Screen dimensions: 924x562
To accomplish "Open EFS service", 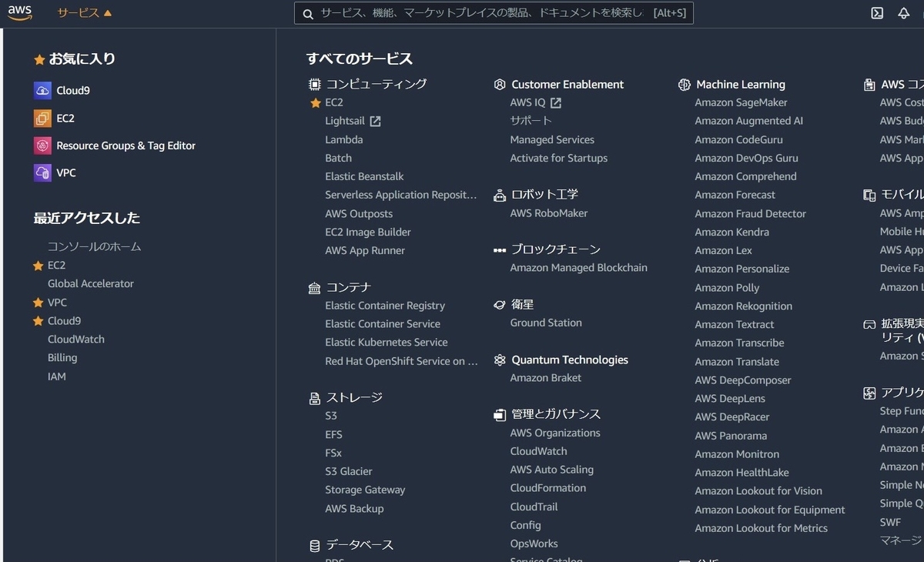I will (333, 435).
